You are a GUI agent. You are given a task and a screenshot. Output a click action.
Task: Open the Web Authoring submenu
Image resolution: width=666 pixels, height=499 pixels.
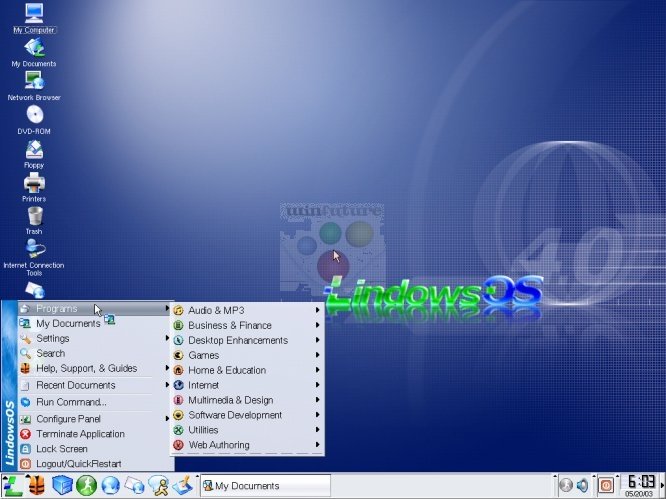click(247, 445)
